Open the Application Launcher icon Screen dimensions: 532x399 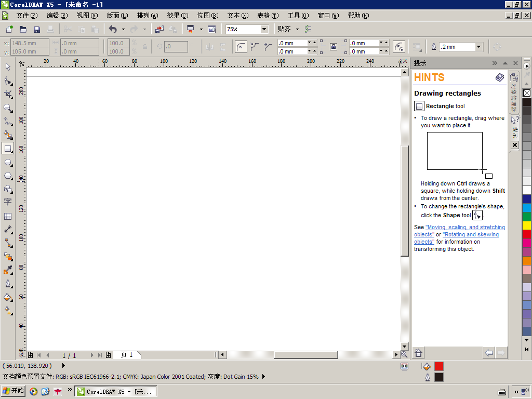pos(190,29)
